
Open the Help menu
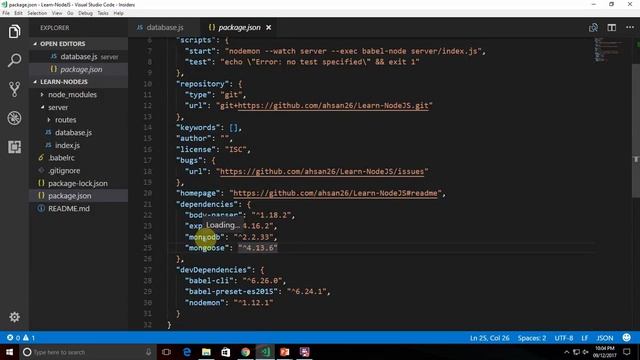coord(118,13)
